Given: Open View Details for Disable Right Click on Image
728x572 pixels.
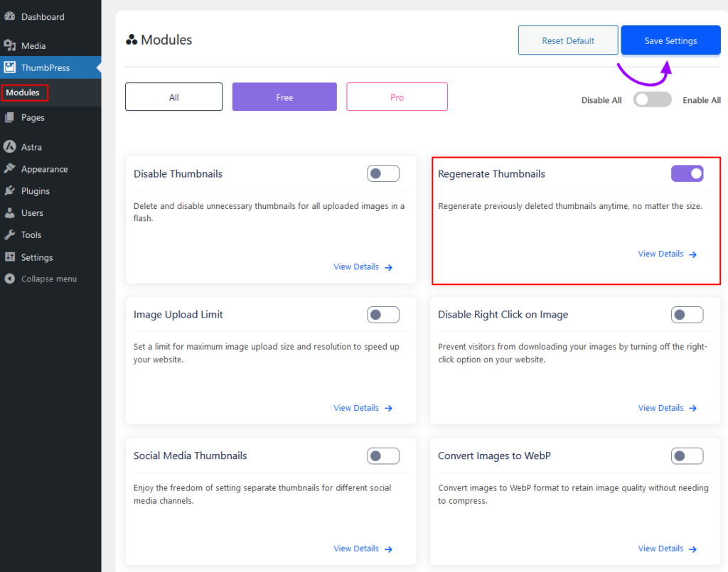Looking at the screenshot, I should 667,408.
